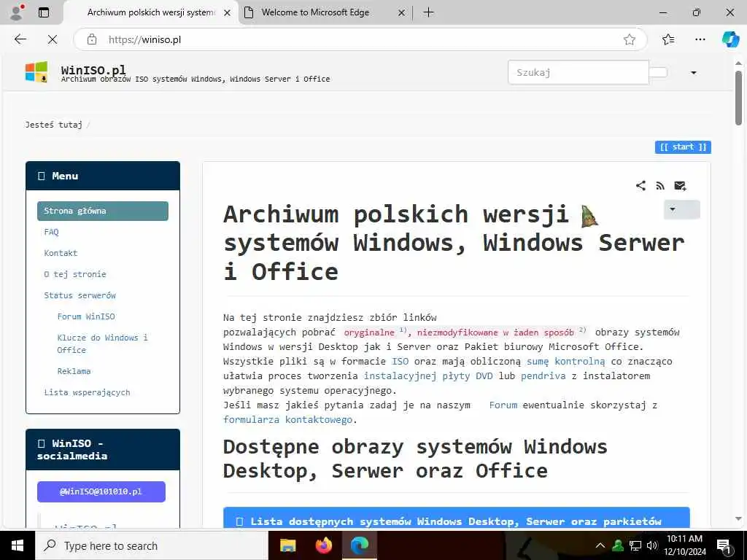Open the Edge profile icon
This screenshot has width=747, height=560.
(17, 12)
